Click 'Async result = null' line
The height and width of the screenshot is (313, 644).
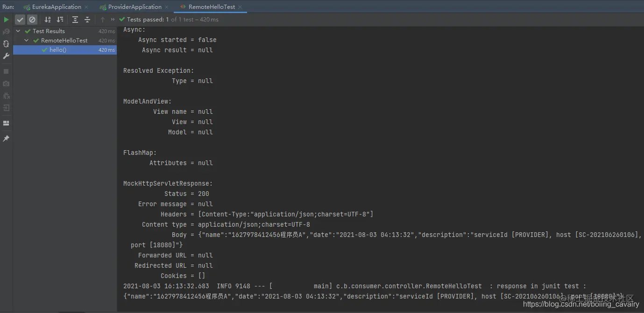click(177, 50)
